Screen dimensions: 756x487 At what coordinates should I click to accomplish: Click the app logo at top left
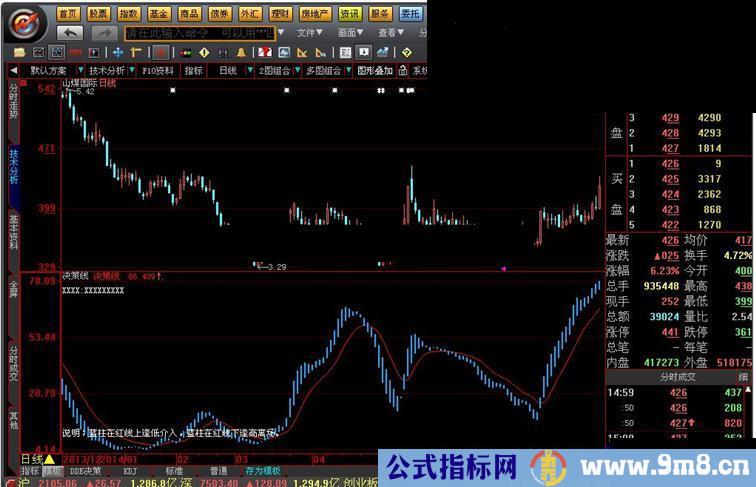(25, 20)
